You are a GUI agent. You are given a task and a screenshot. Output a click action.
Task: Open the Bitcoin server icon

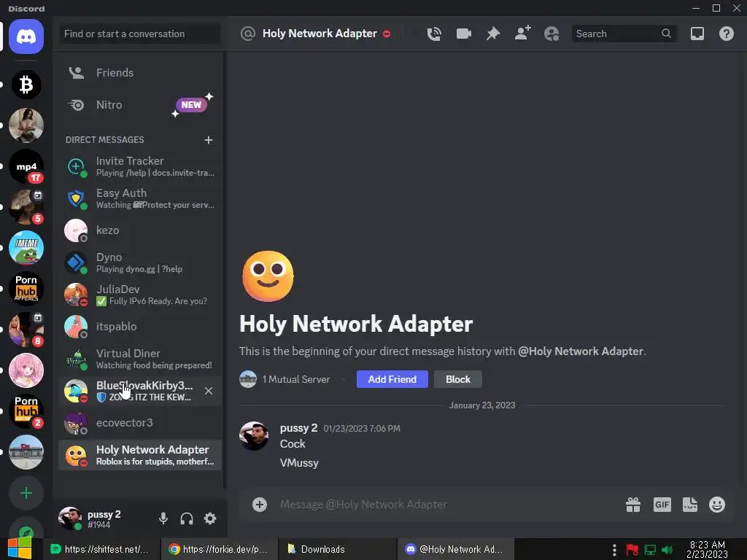26,85
